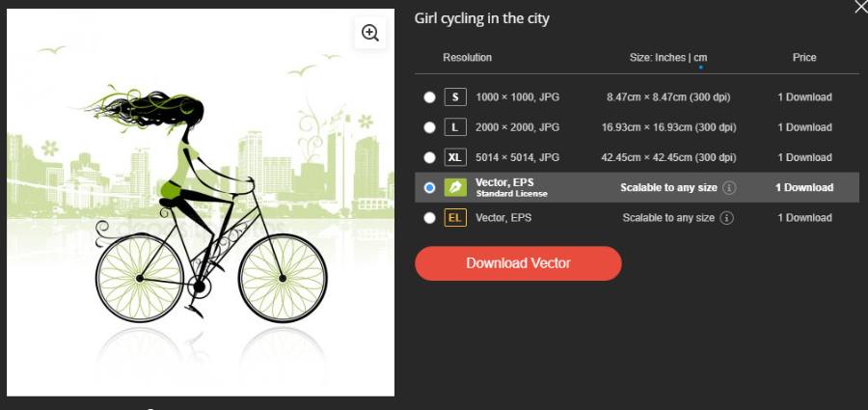Click the selected Standard License radio button

click(x=429, y=188)
